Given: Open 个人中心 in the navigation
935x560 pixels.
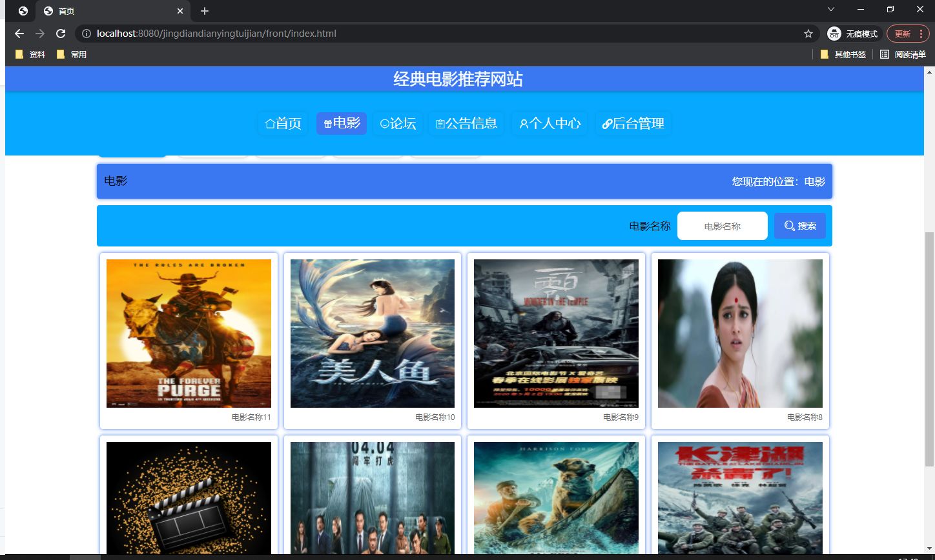Looking at the screenshot, I should [550, 123].
